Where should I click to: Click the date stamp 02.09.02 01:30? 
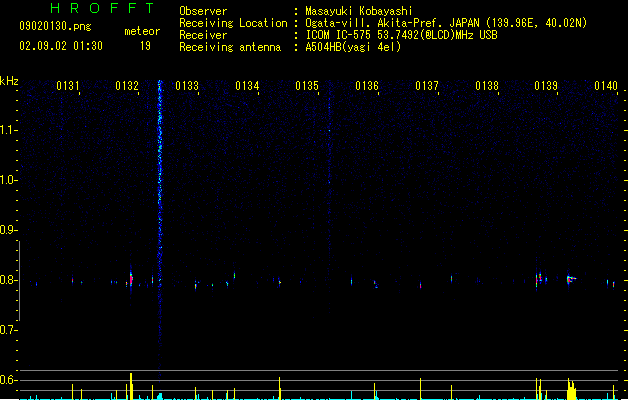[61, 46]
